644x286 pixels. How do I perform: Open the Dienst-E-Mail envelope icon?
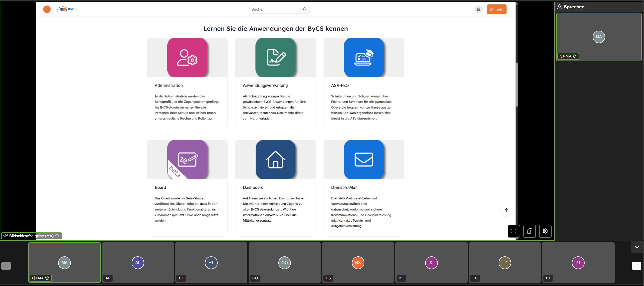pos(364,160)
